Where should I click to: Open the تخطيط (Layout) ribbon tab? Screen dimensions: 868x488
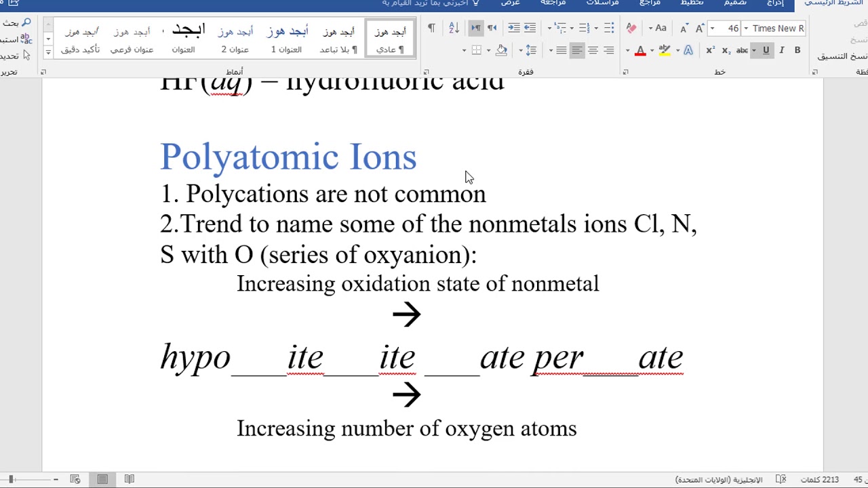[x=692, y=3]
